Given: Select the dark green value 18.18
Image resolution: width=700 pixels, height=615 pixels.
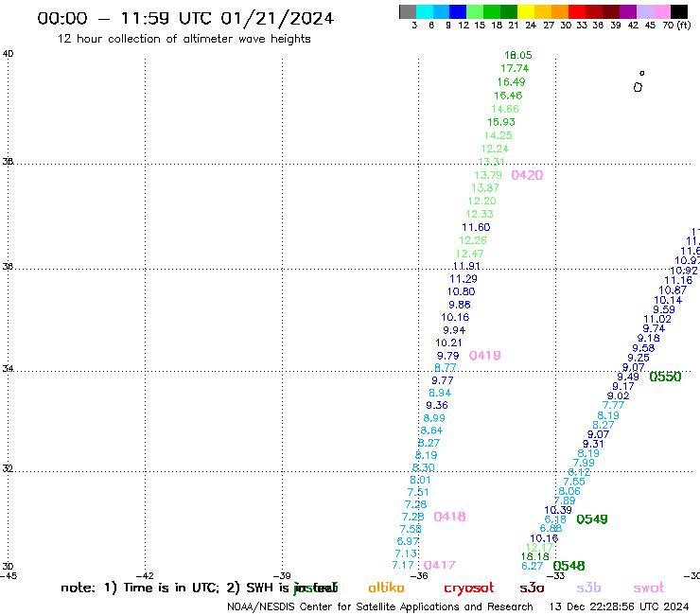Looking at the screenshot, I should click(x=535, y=557).
